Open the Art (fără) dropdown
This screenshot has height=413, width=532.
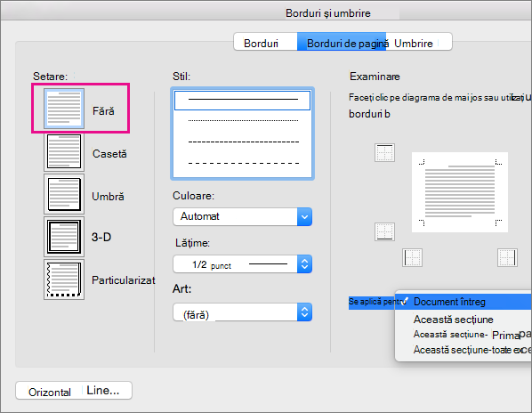point(242,312)
